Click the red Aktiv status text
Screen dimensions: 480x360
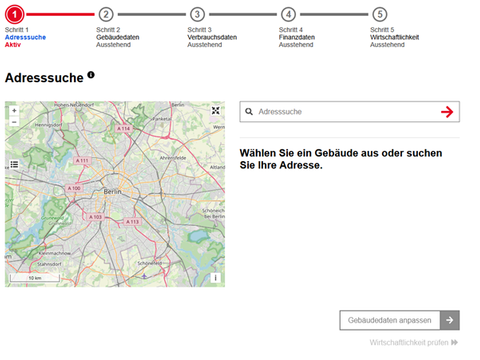coord(13,45)
